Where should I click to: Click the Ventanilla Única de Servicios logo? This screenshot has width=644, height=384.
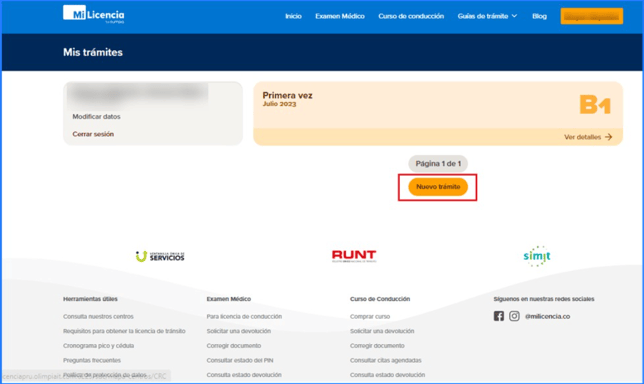pos(160,256)
